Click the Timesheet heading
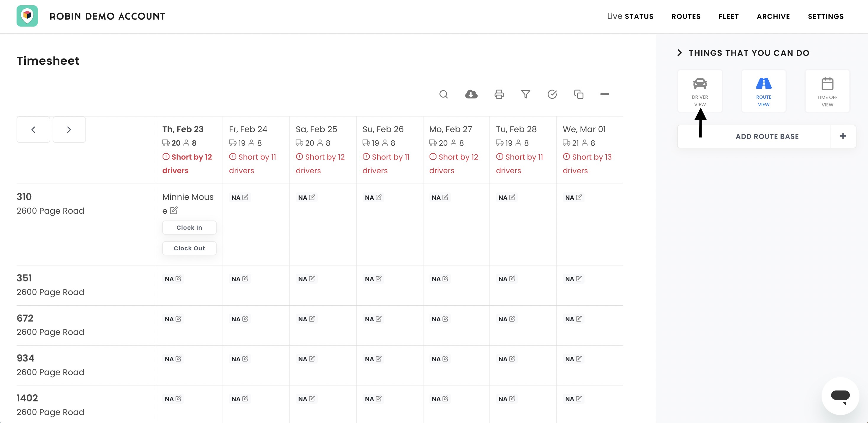The image size is (868, 423). coord(48,61)
